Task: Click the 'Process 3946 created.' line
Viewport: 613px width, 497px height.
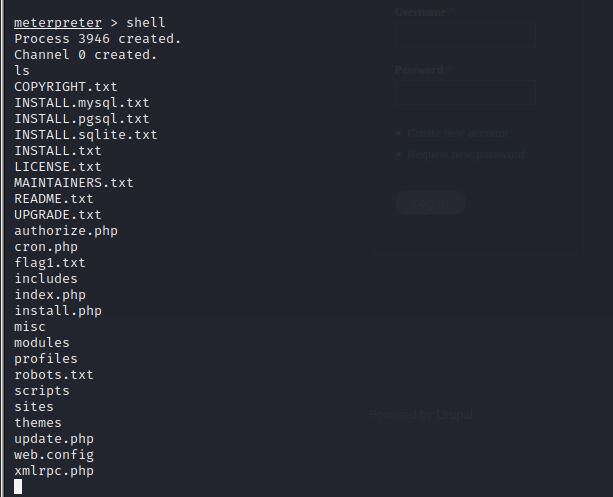Action: [x=97, y=39]
